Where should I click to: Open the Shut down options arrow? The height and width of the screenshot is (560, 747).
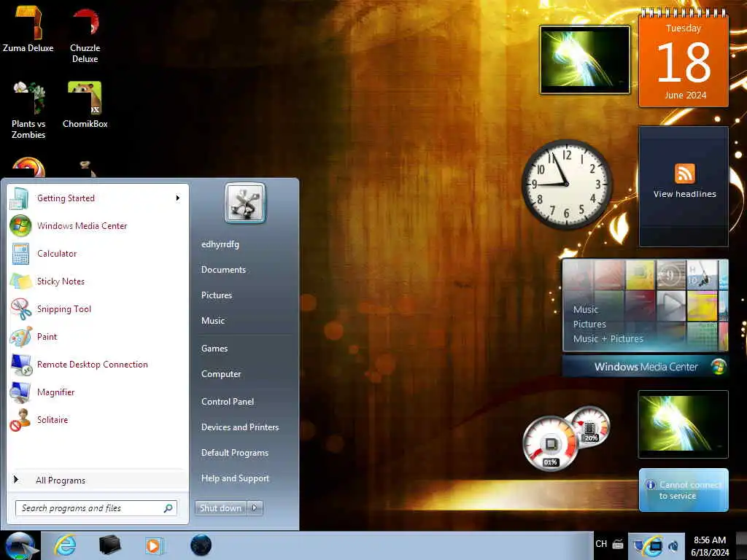click(255, 508)
